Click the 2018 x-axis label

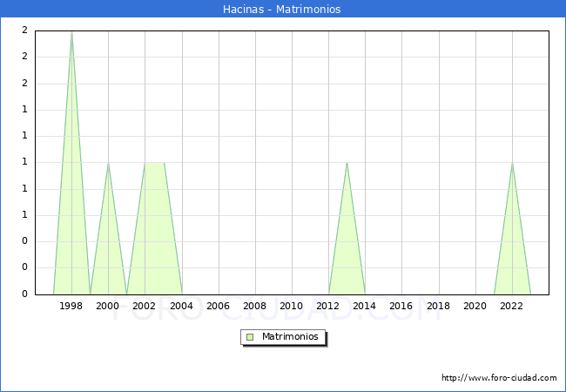pos(439,306)
